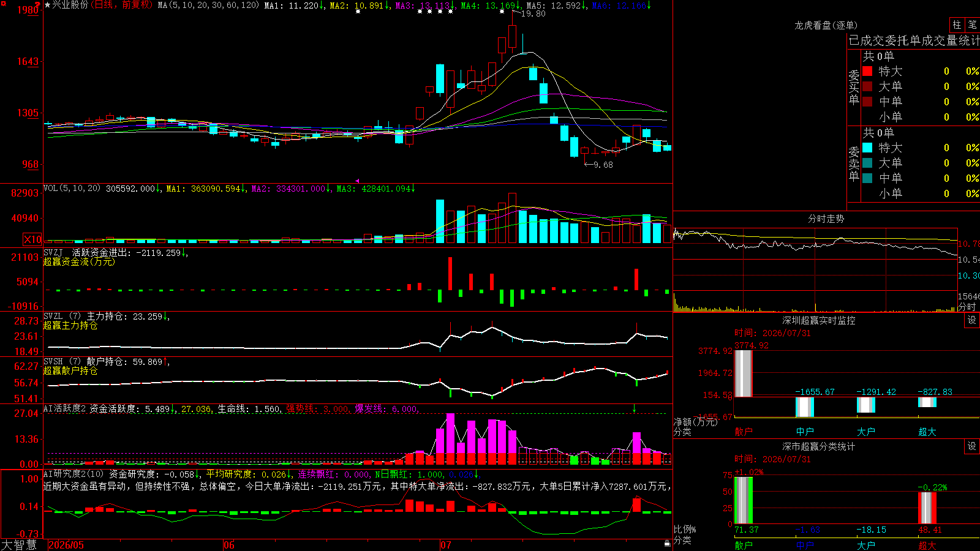The height and width of the screenshot is (551, 980).
Task: Click the -18.15 大户 ratio value
Action: click(871, 530)
